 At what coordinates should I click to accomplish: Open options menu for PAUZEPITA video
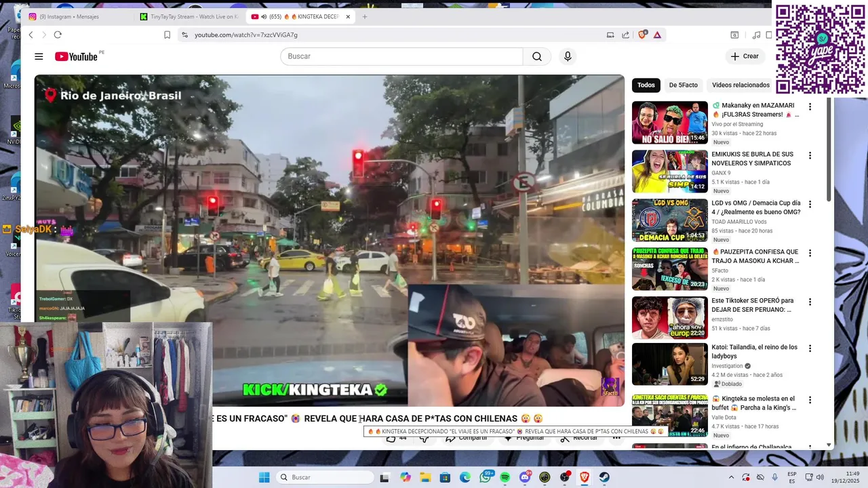coord(809,253)
